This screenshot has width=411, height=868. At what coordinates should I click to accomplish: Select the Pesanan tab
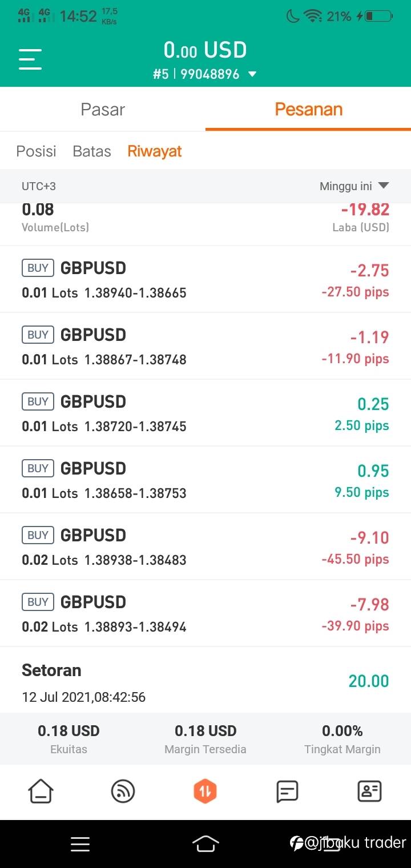[x=308, y=110]
